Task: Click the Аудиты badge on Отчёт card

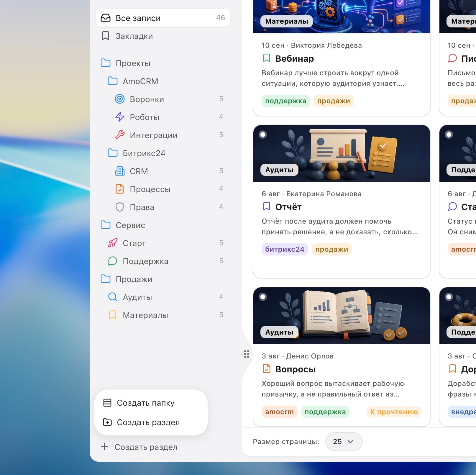Action: (279, 170)
